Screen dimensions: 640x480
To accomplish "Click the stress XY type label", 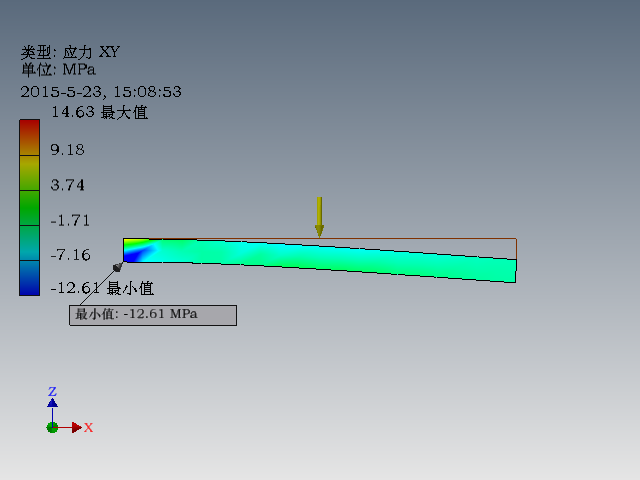I will (x=70, y=52).
